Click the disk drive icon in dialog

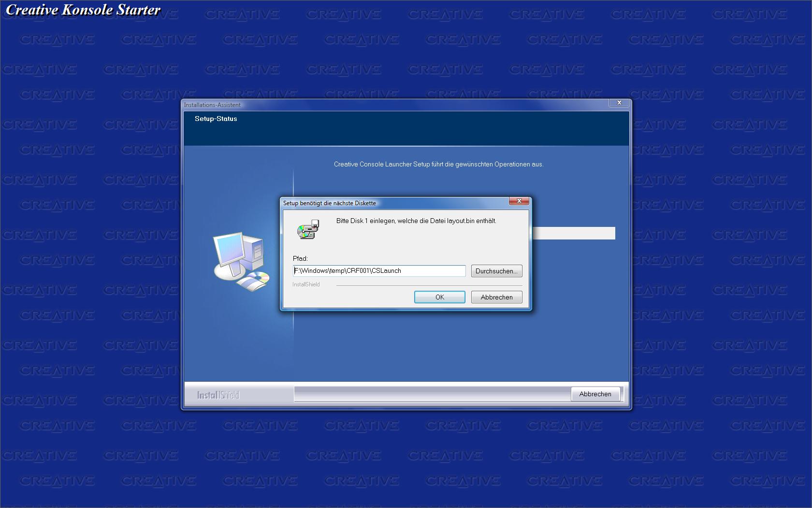(x=308, y=229)
